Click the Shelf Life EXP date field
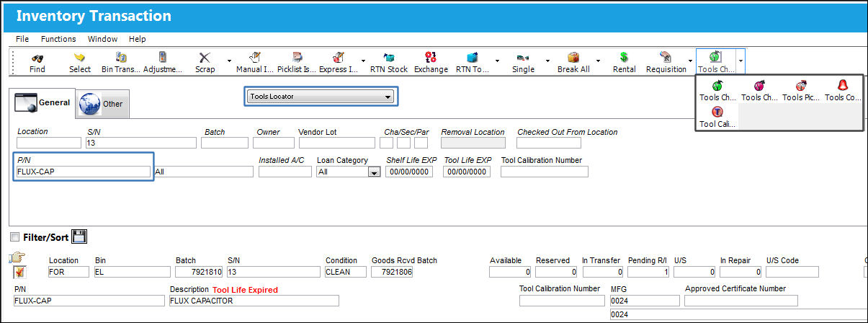The width and height of the screenshot is (868, 323). coord(408,172)
